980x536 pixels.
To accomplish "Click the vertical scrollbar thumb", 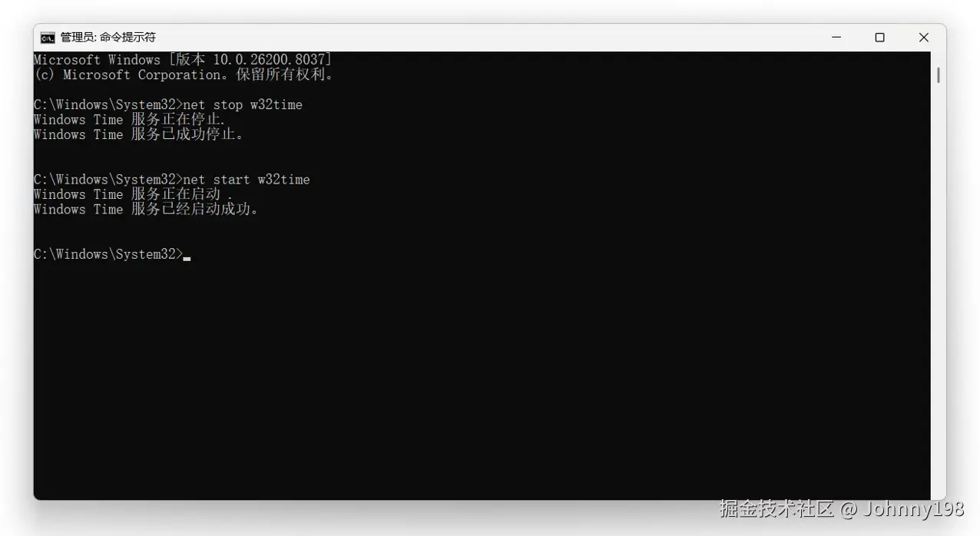I will coord(939,75).
